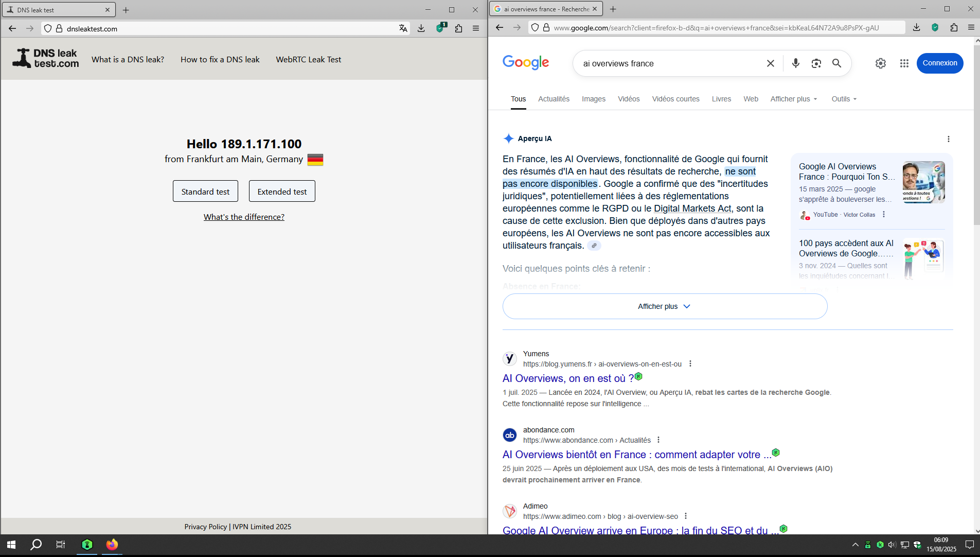Click the magnifier search button in Google
This screenshot has height=557, width=980.
tap(837, 63)
